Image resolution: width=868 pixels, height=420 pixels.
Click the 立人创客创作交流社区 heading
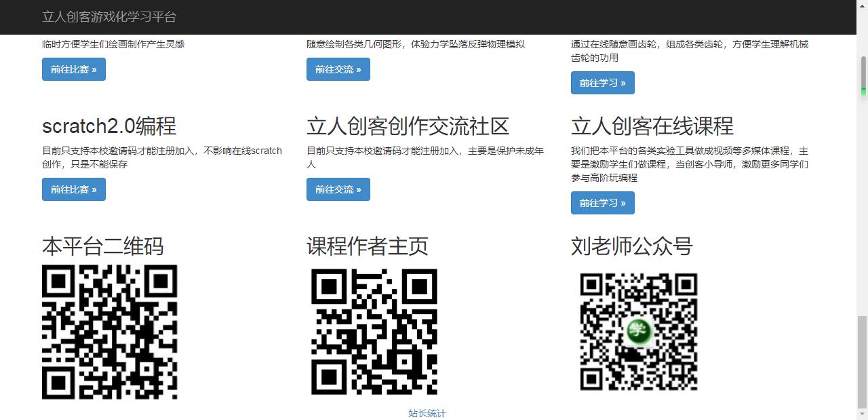pyautogui.click(x=408, y=126)
